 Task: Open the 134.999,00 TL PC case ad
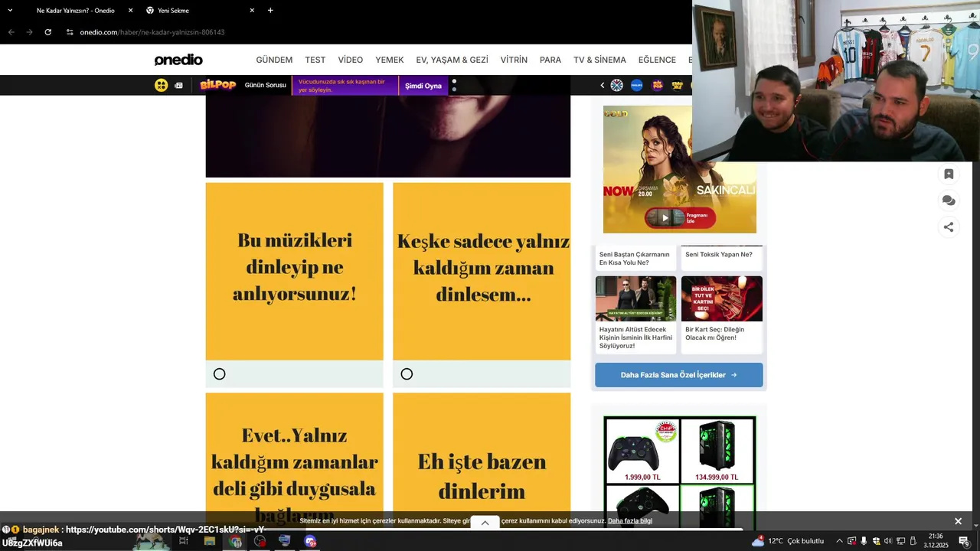point(717,451)
